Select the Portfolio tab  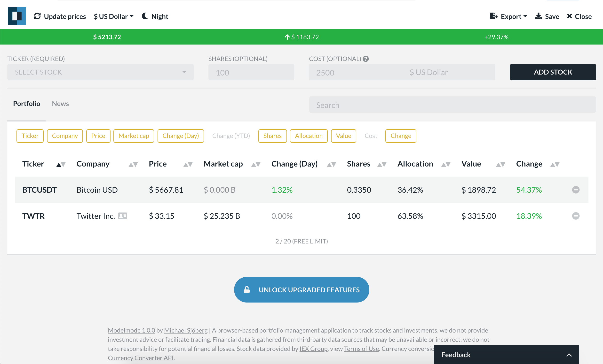(26, 104)
